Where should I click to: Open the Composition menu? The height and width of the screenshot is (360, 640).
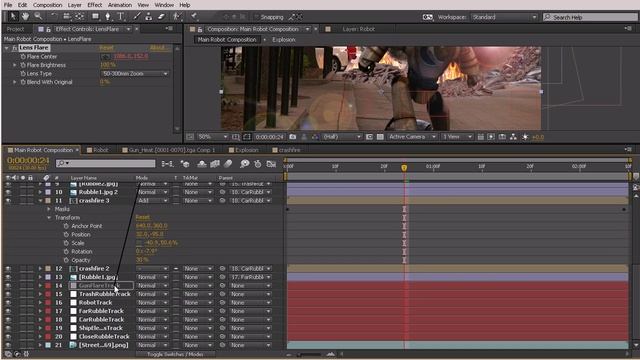pyautogui.click(x=47, y=5)
